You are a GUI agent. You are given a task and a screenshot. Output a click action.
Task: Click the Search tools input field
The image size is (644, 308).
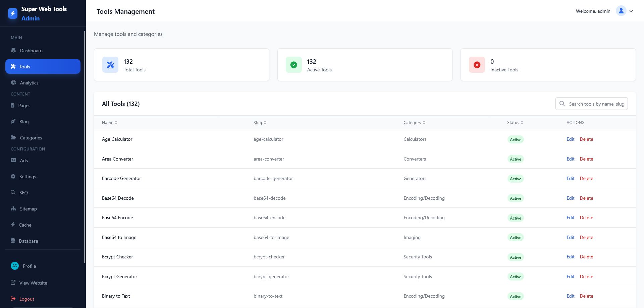(x=592, y=104)
